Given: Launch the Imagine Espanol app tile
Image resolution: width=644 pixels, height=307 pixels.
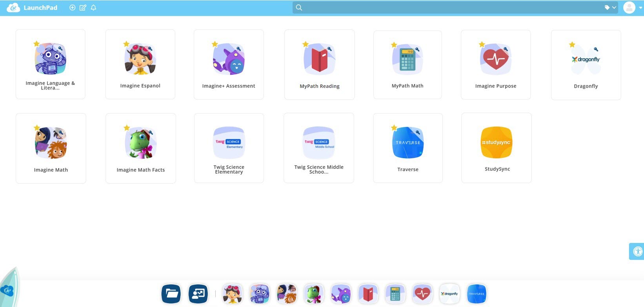Looking at the screenshot, I should tap(140, 64).
